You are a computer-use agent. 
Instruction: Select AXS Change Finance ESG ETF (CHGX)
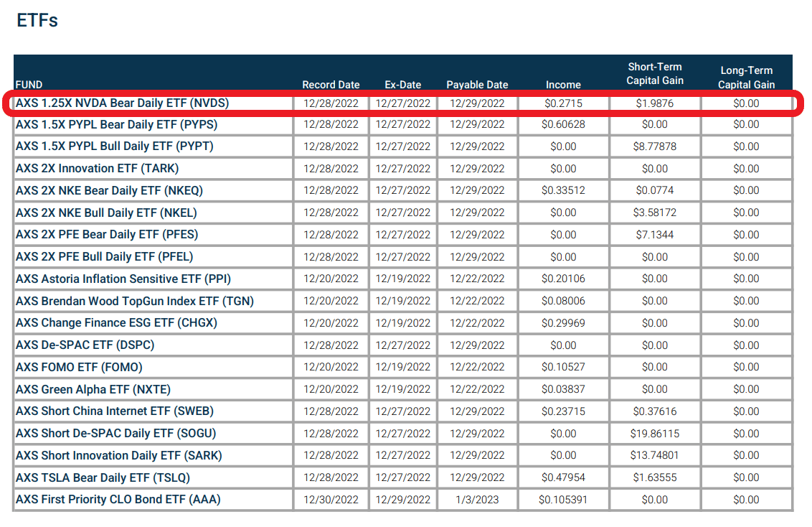pyautogui.click(x=116, y=323)
